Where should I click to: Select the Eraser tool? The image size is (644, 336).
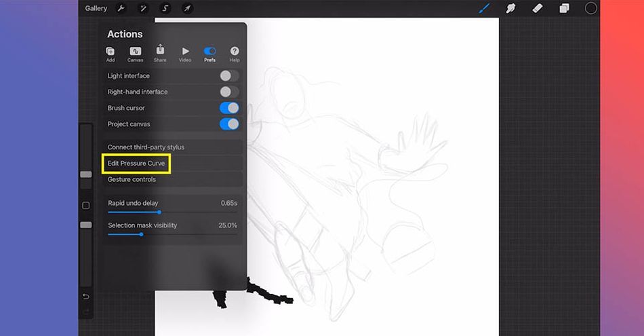tap(537, 8)
